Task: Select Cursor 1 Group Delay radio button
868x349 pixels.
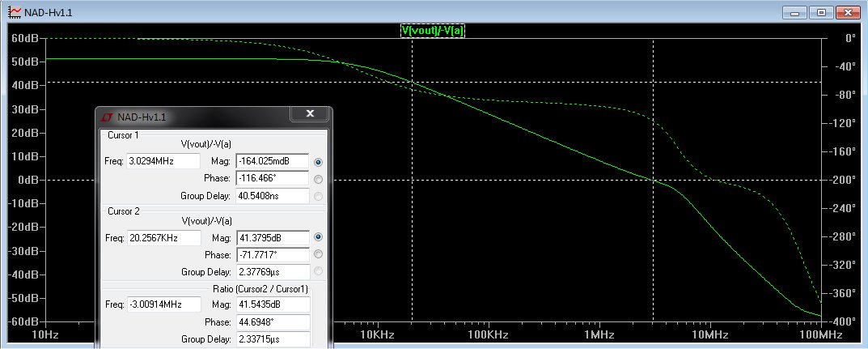Action: pyautogui.click(x=318, y=196)
